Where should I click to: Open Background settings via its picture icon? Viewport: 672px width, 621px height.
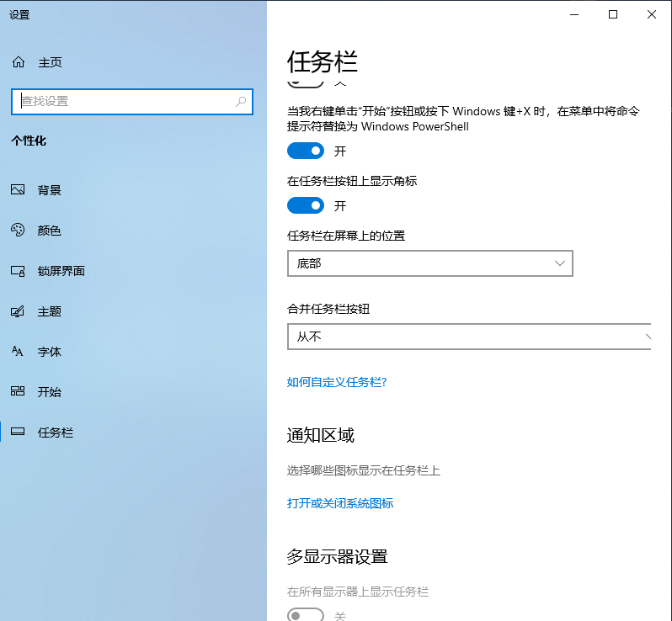tap(18, 190)
